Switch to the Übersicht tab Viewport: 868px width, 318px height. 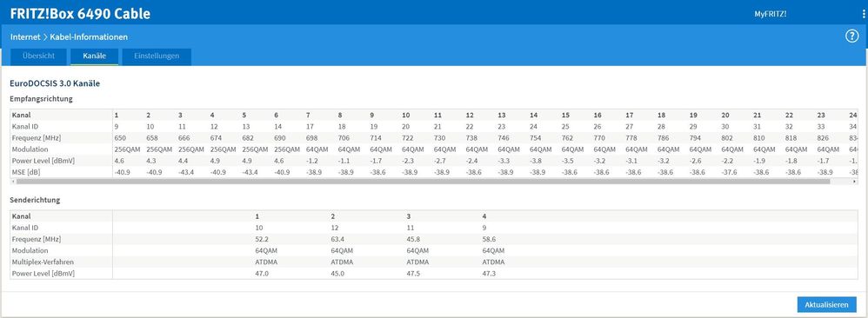pyautogui.click(x=39, y=56)
